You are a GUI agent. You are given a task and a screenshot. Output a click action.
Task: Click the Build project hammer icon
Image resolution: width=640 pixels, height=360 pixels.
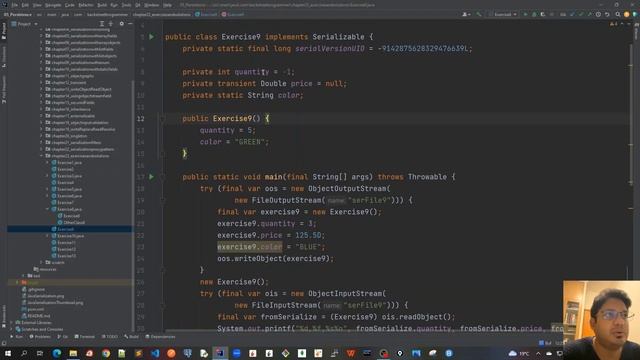point(479,14)
